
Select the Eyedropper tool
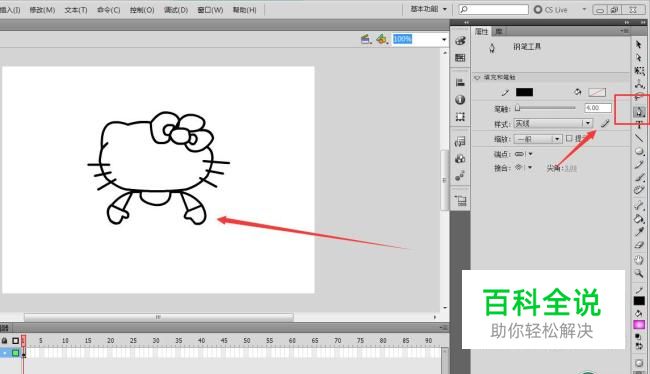[639, 232]
